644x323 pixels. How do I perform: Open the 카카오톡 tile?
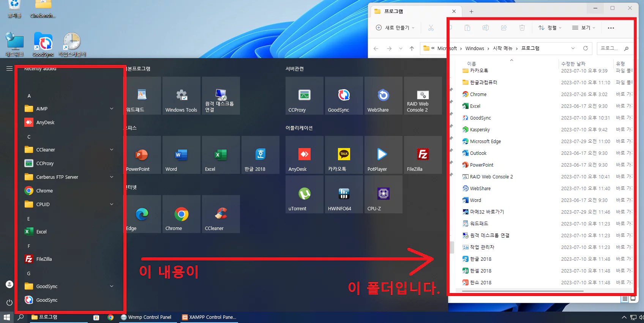pos(344,155)
